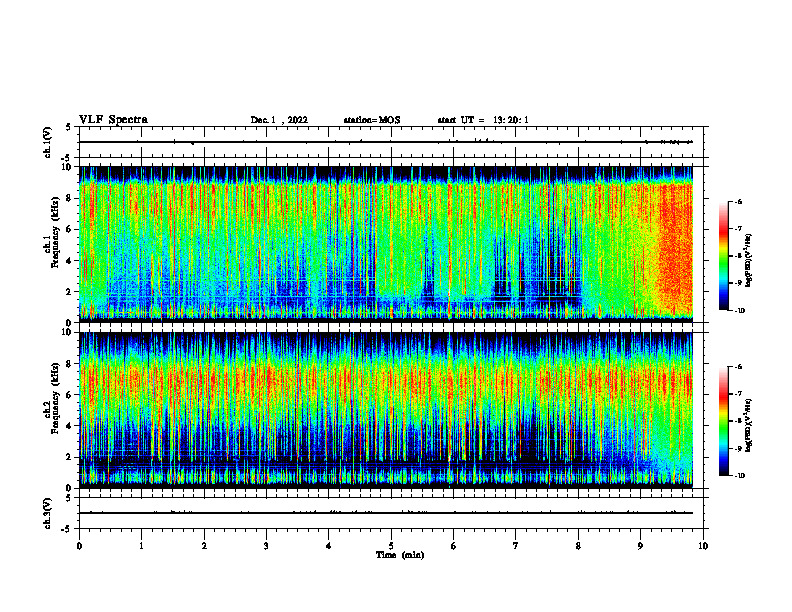This screenshot has height=612, width=792.
Task: Click the "8" kHz tick of ch.1 spectrogram
Action: point(70,198)
